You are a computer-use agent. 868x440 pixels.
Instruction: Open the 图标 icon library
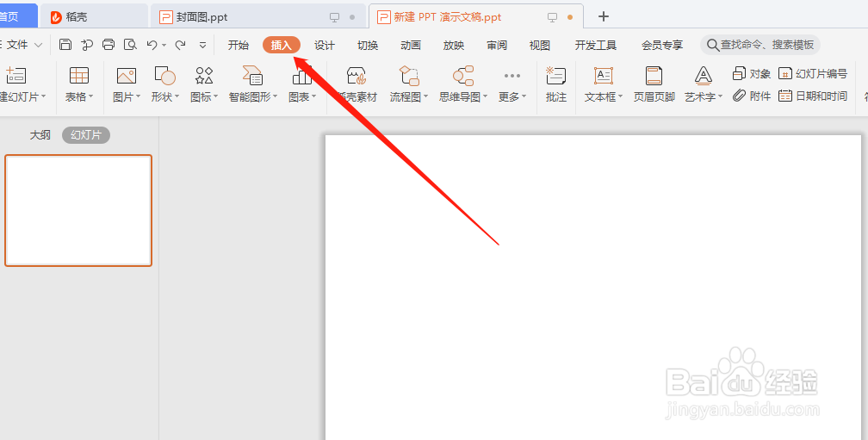tap(204, 75)
